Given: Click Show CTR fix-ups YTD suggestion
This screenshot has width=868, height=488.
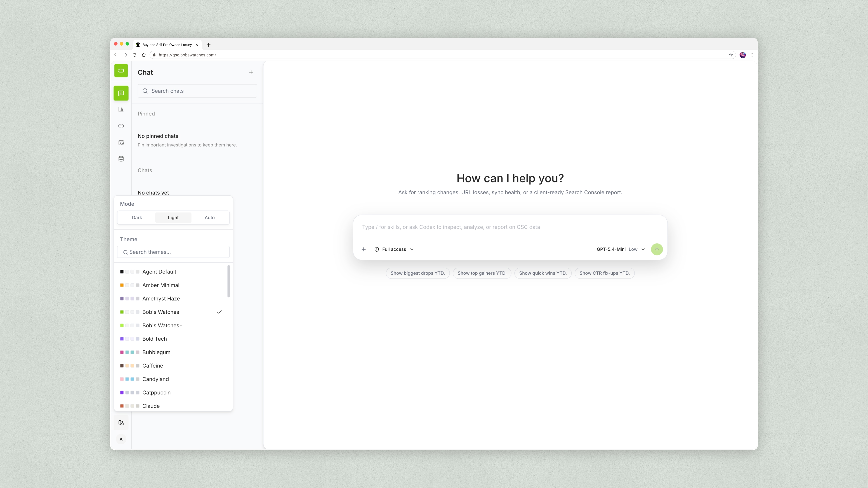Looking at the screenshot, I should 604,273.
